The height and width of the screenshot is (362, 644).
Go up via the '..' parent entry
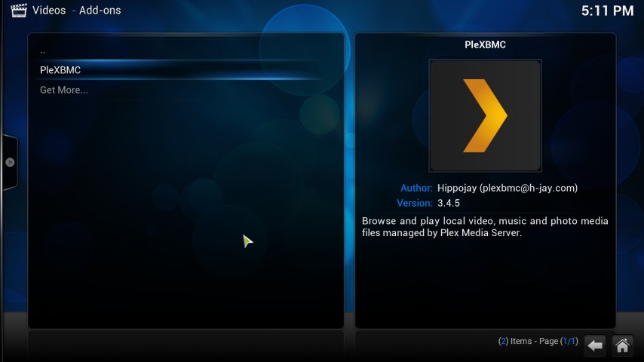43,51
